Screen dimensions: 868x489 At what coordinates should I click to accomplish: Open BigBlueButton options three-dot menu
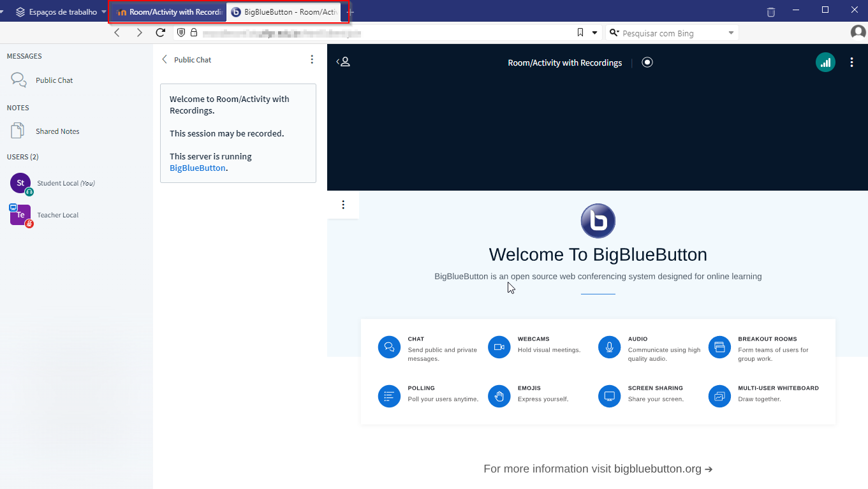[852, 62]
